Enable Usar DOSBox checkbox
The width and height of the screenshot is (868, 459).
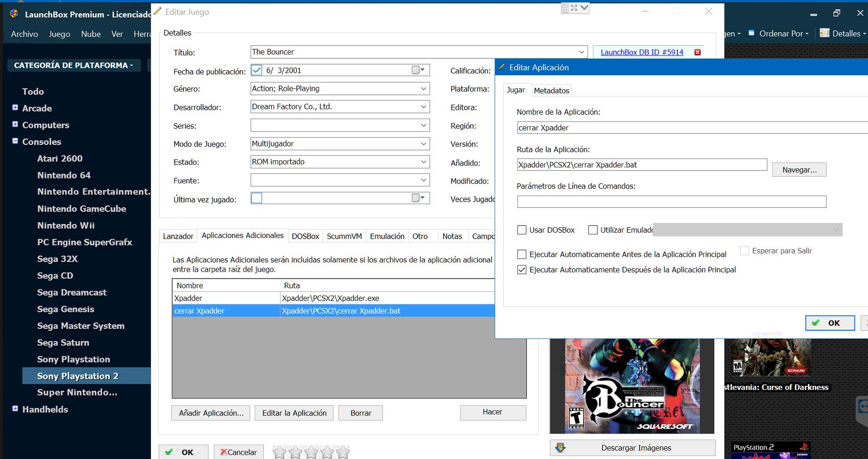click(x=522, y=230)
